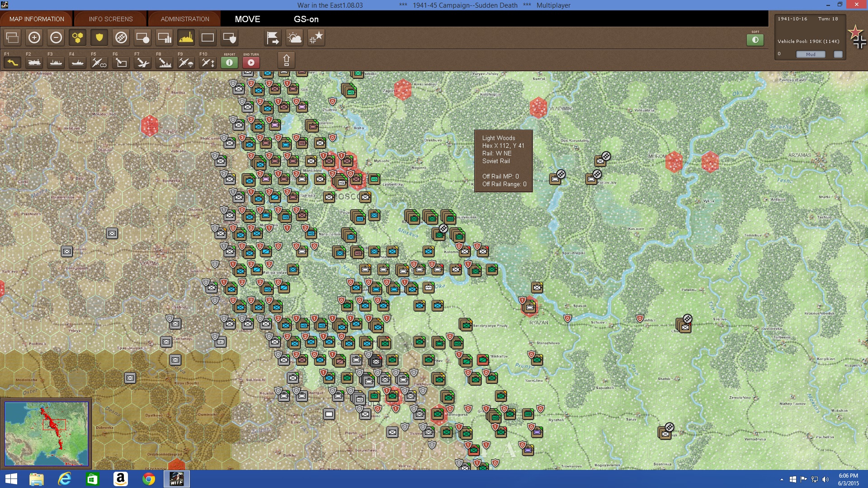Open the Info Screens tab
Screen dimensions: 868x488
111,19
